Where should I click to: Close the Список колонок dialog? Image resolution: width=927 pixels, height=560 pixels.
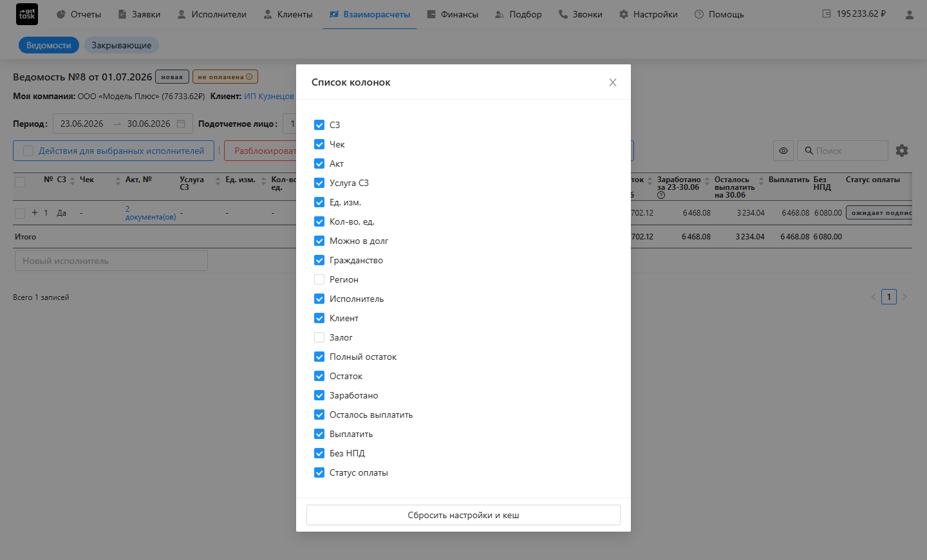[613, 82]
